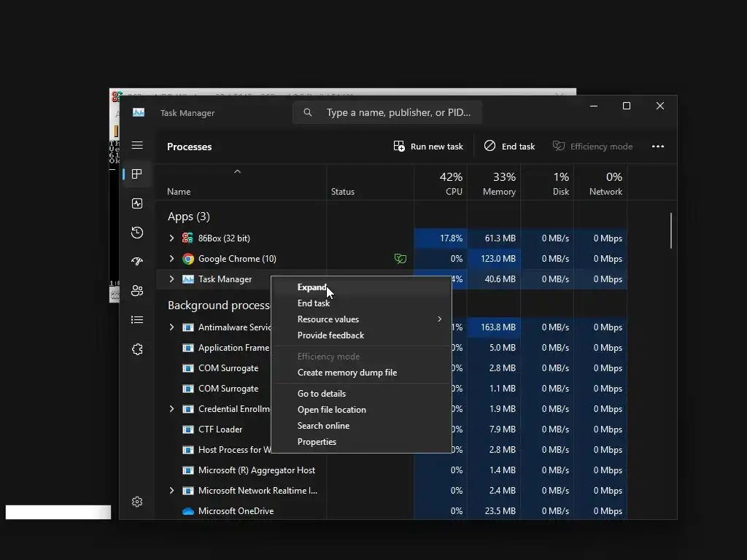Select the Microsoft (R) Aggregator Host row

pos(392,470)
